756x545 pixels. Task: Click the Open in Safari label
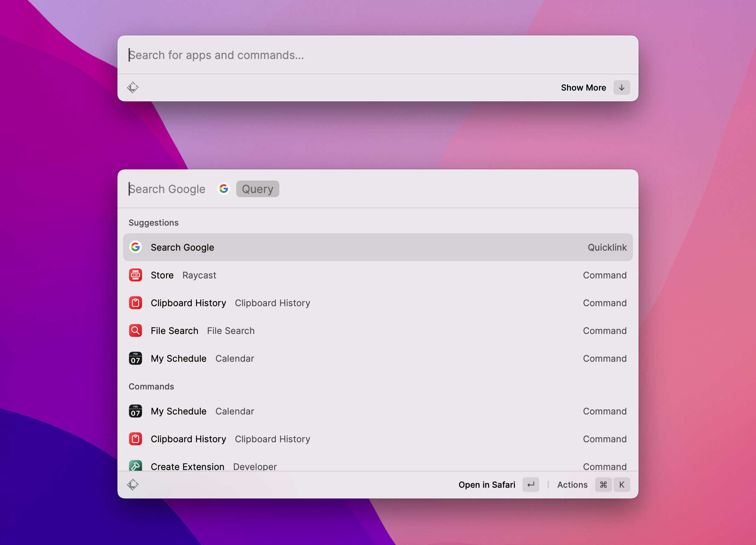click(486, 485)
